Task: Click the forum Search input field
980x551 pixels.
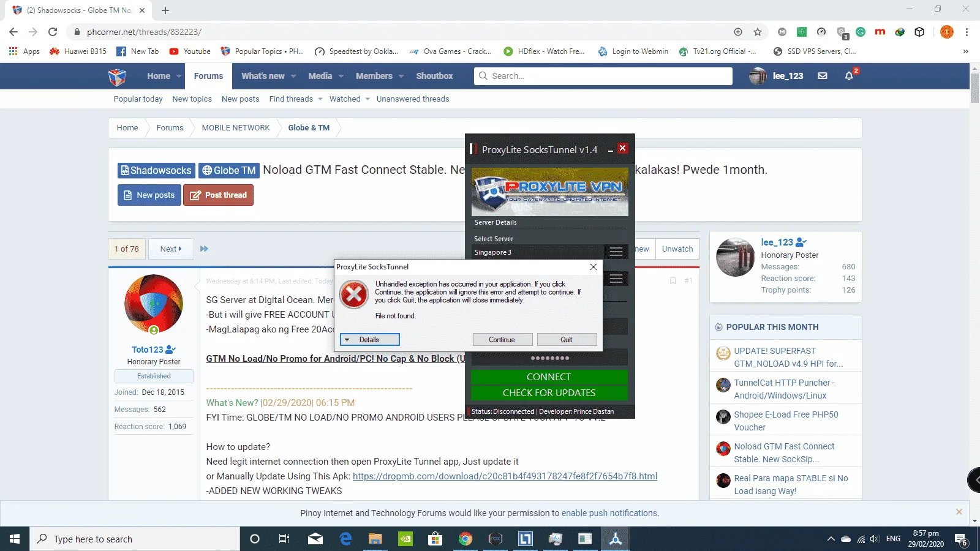Action: pos(603,76)
